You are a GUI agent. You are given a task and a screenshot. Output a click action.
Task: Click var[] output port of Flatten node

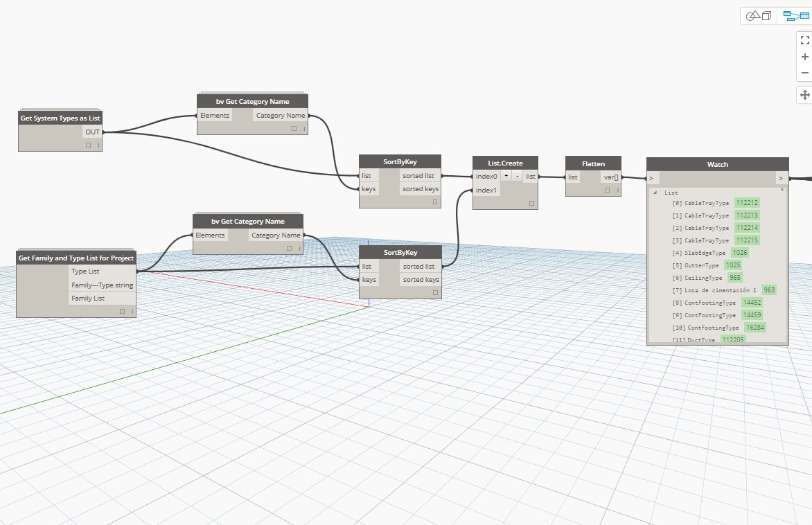pyautogui.click(x=611, y=177)
